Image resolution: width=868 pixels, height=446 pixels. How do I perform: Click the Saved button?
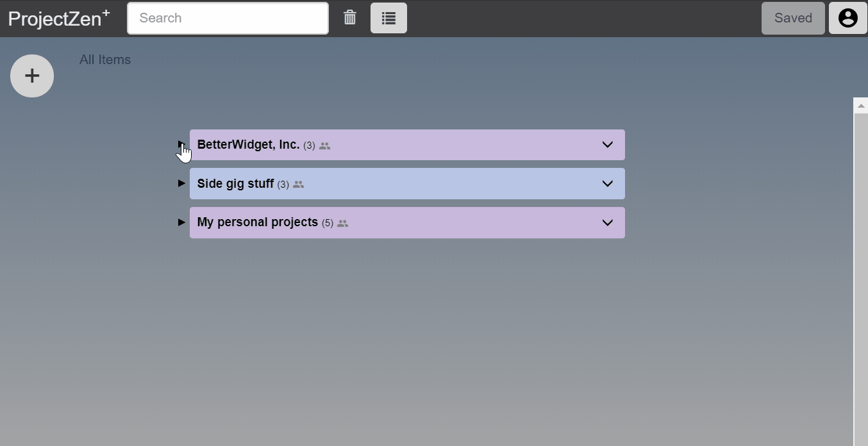tap(793, 18)
